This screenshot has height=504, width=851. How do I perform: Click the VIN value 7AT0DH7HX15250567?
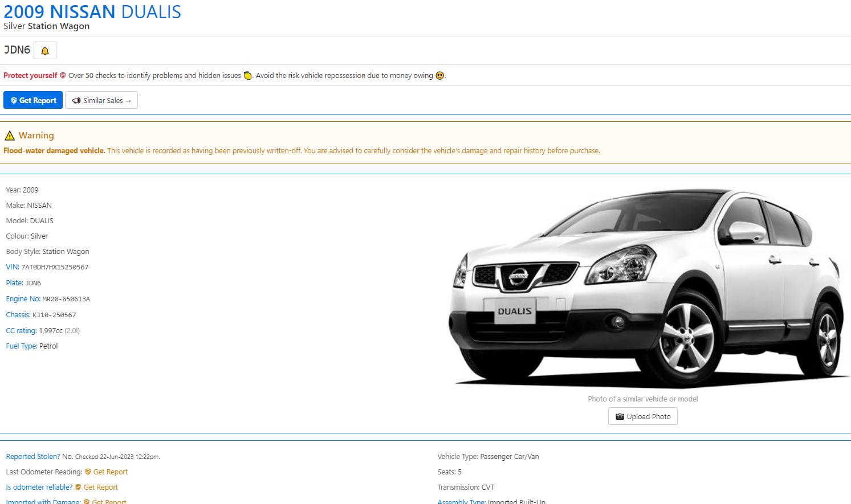click(55, 267)
